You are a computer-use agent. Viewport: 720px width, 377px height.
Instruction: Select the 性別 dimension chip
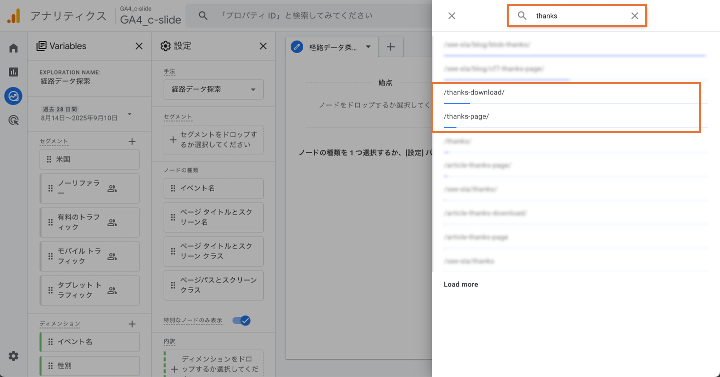click(90, 366)
